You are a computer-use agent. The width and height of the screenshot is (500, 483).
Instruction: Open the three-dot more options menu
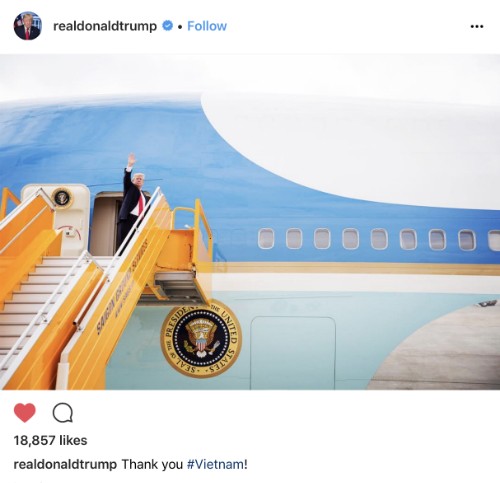pos(477,26)
